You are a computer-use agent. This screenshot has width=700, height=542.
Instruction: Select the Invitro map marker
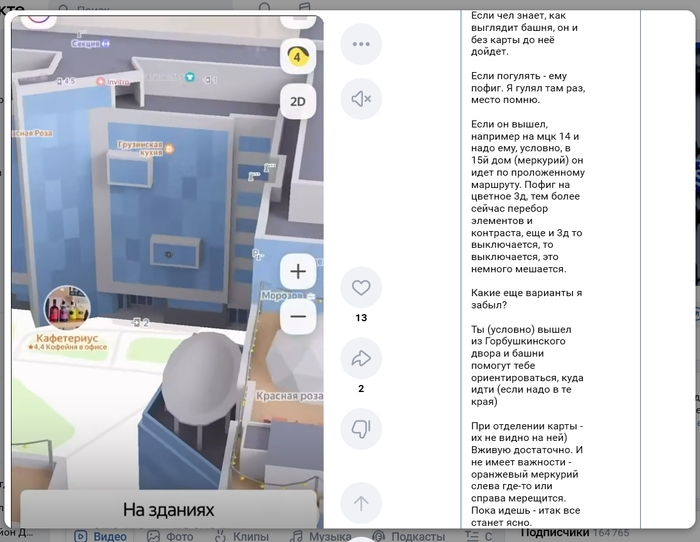[113, 82]
